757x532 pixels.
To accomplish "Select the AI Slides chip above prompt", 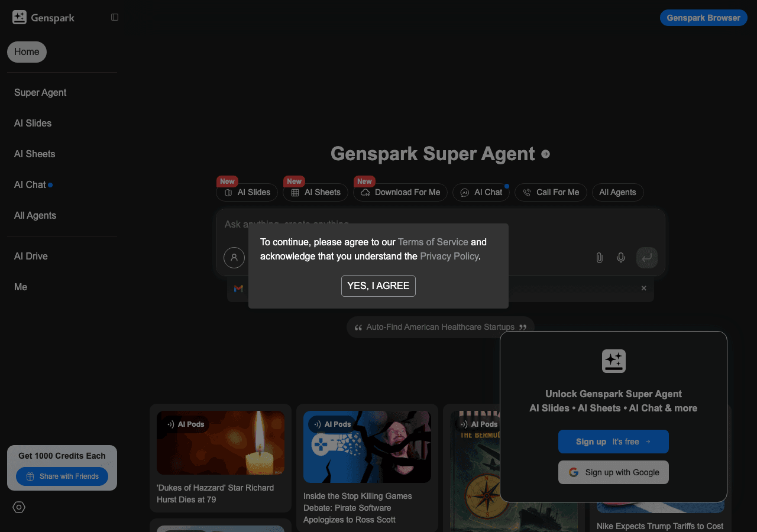I will click(247, 192).
